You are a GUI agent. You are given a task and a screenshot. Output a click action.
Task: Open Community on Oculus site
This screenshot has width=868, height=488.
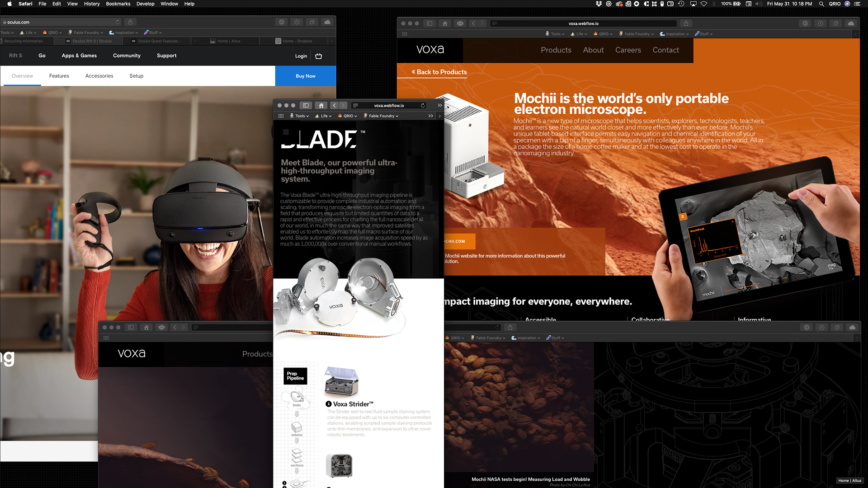(x=127, y=56)
